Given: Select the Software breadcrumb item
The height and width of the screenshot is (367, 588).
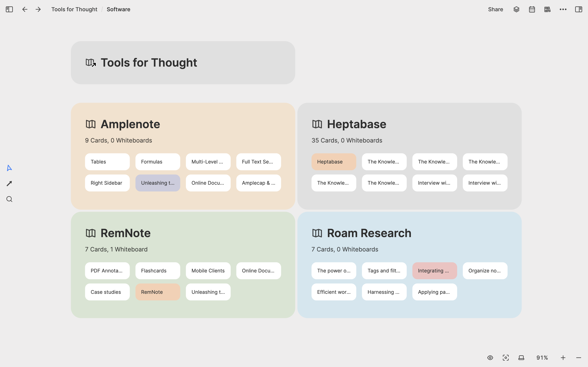Looking at the screenshot, I should click(x=118, y=9).
